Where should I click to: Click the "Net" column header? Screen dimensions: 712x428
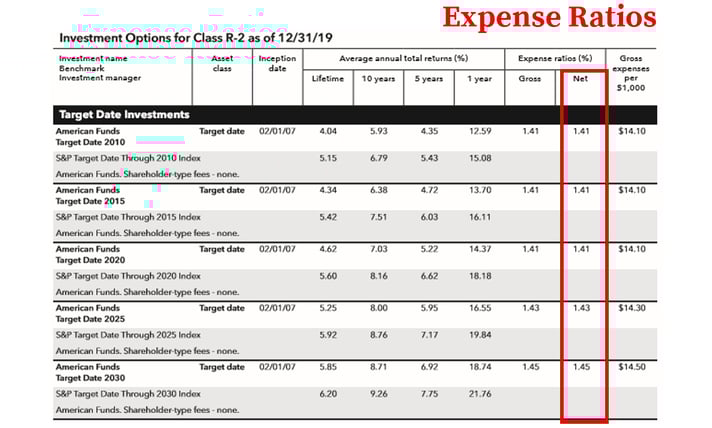[580, 79]
